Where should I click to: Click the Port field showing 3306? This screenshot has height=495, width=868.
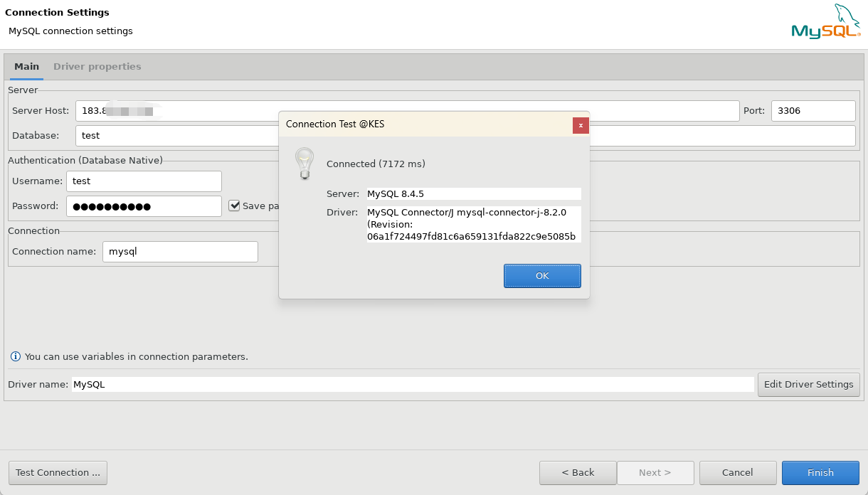click(x=813, y=111)
